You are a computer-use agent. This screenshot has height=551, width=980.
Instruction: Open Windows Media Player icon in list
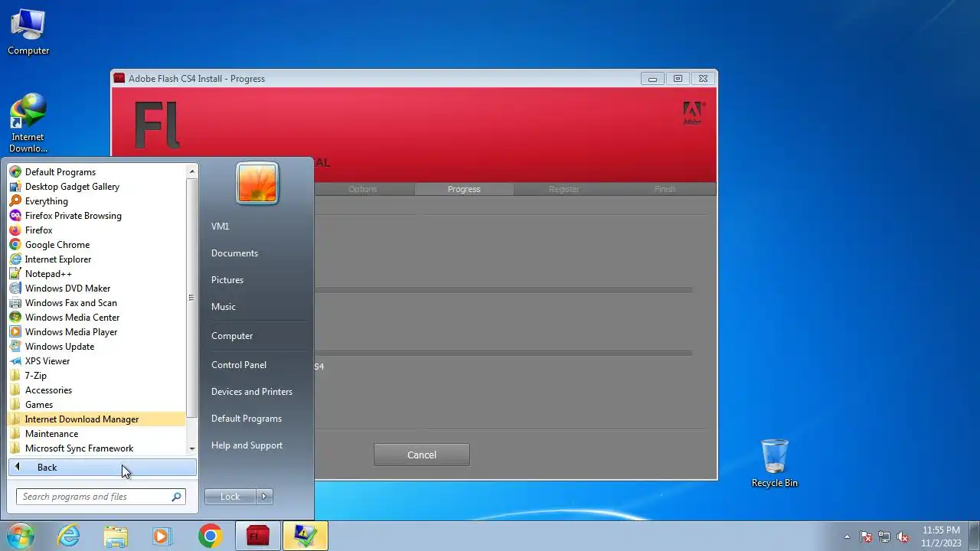15,332
